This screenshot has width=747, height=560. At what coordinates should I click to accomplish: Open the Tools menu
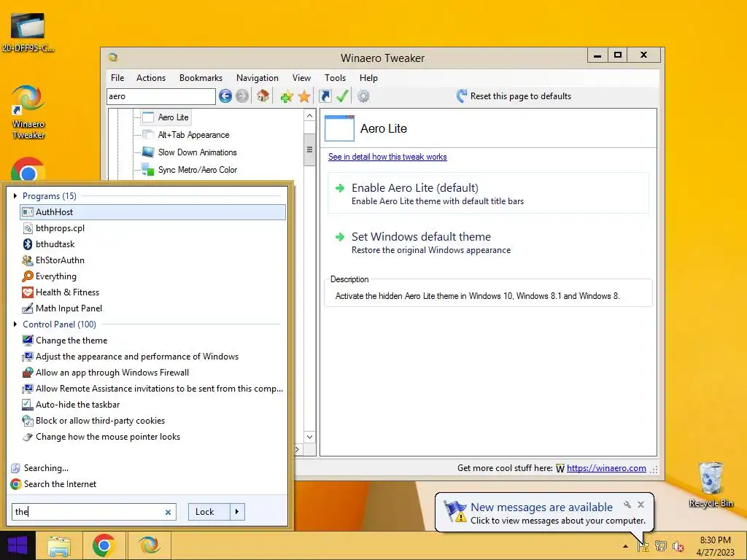click(335, 77)
